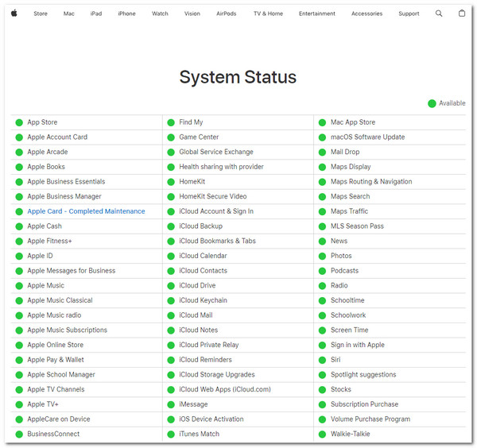Open the Mac menu

[x=68, y=14]
